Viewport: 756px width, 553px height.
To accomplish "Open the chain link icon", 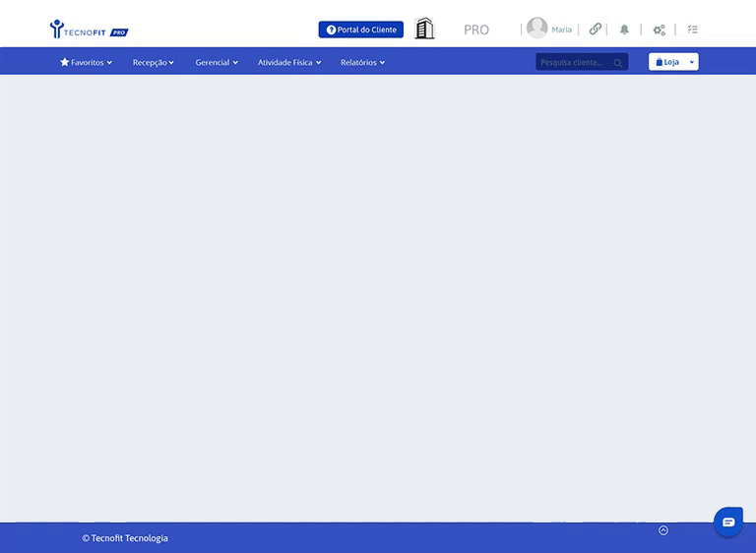I will (595, 29).
